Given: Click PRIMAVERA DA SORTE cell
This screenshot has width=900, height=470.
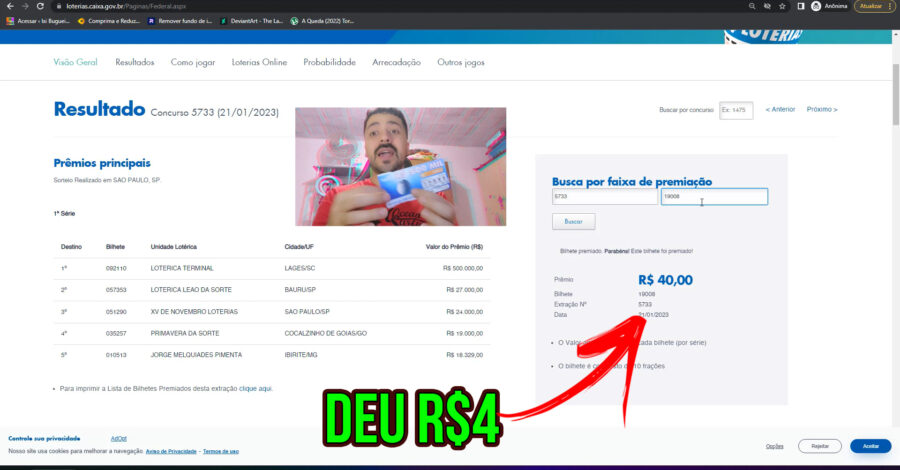Looking at the screenshot, I should coord(185,333).
